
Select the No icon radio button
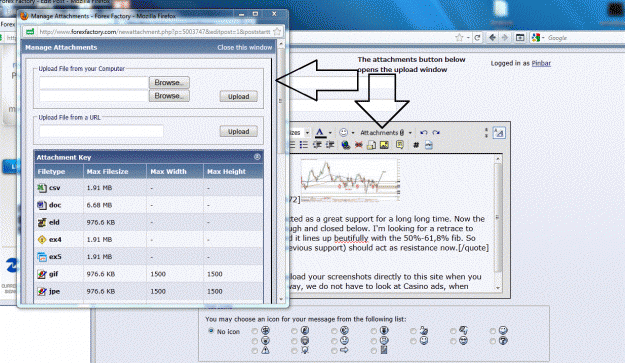click(x=211, y=331)
